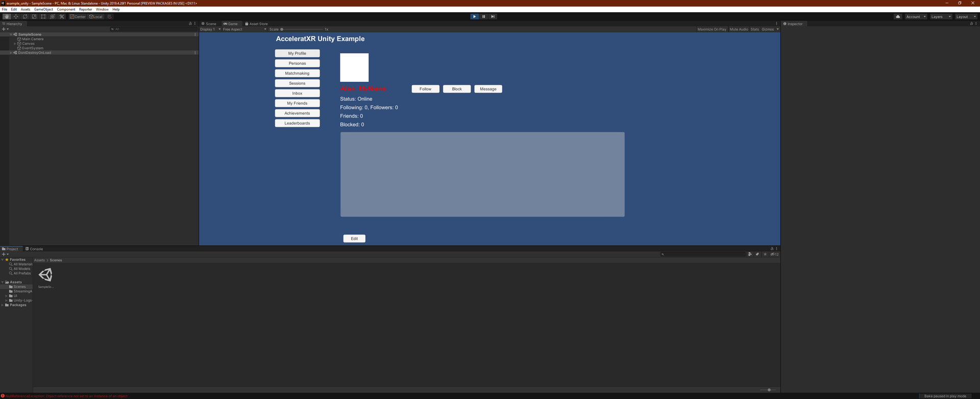The width and height of the screenshot is (980, 399).
Task: Open the File menu
Action: click(x=5, y=9)
